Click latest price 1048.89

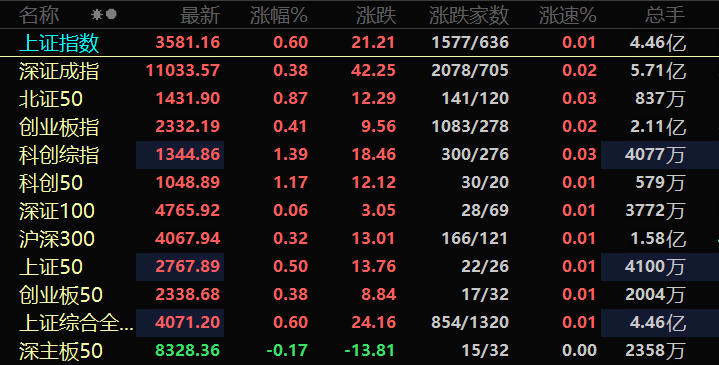(188, 182)
